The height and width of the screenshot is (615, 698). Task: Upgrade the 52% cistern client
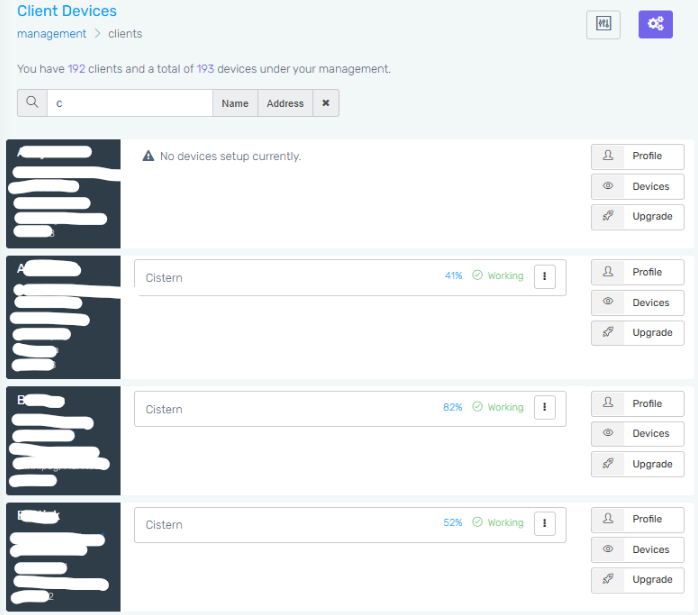pos(637,580)
